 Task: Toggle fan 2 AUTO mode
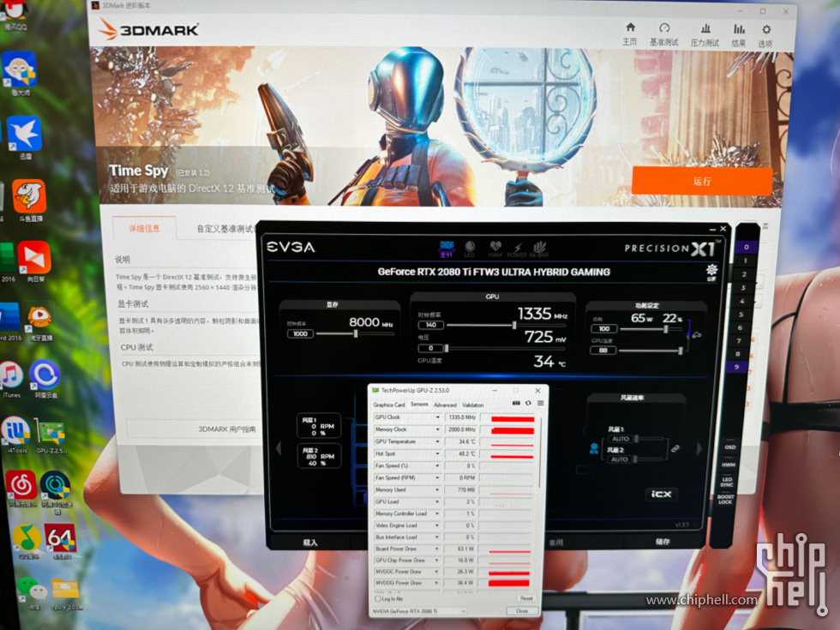pyautogui.click(x=619, y=459)
